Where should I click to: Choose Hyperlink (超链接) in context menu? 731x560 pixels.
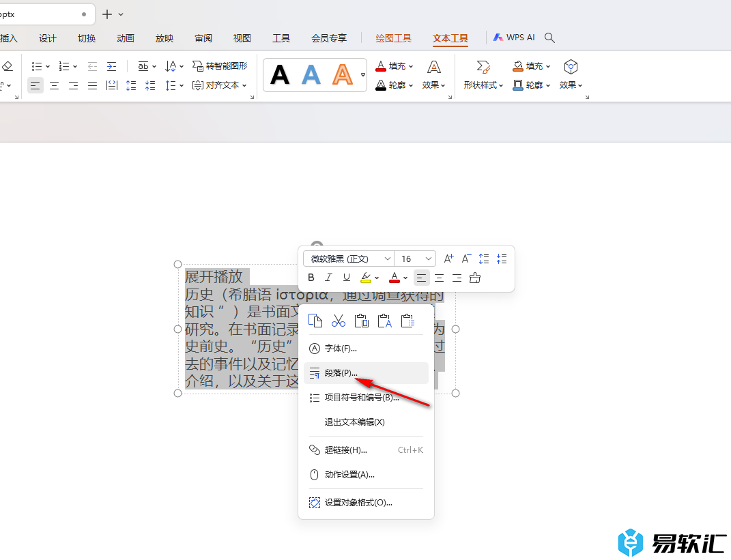tap(366, 450)
